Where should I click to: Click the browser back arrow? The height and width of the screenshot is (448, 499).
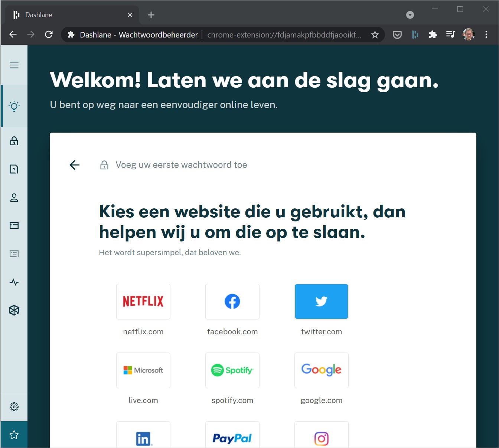[x=13, y=35]
